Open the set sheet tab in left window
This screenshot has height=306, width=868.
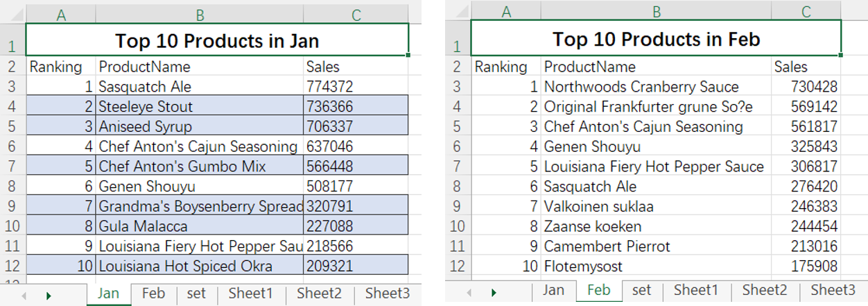(x=196, y=294)
